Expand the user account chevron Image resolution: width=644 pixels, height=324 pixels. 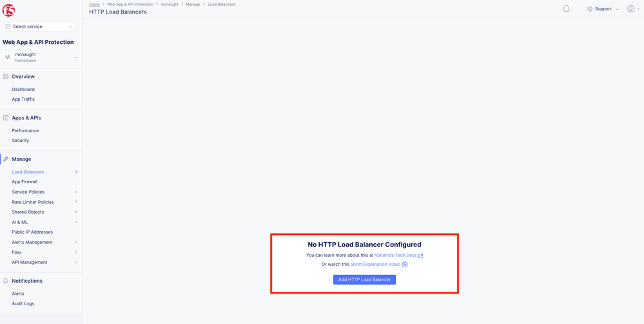(x=638, y=9)
